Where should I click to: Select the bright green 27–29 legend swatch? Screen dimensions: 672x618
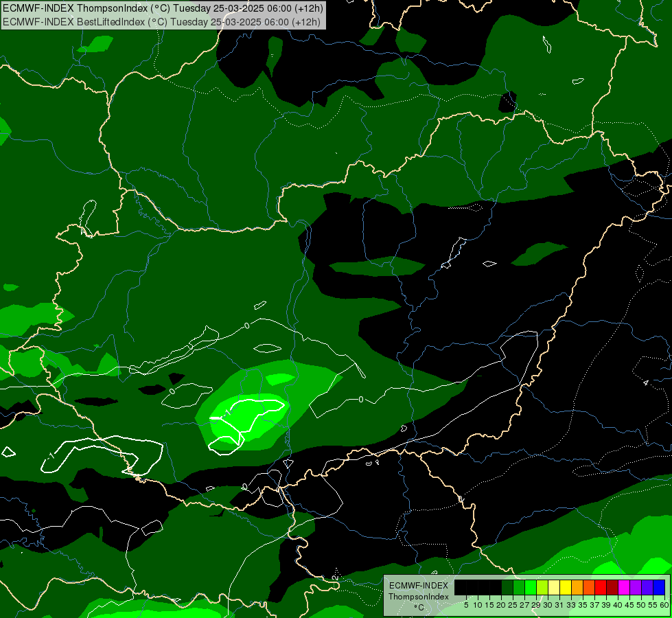[x=531, y=587]
